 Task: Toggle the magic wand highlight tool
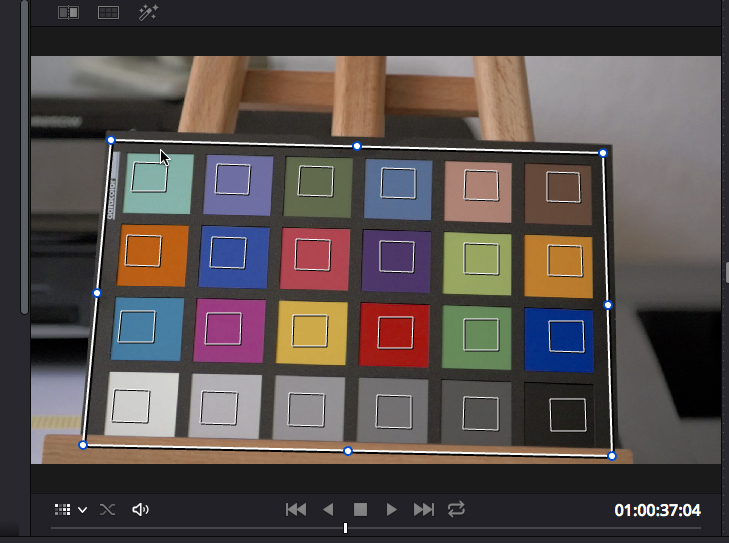pyautogui.click(x=148, y=13)
